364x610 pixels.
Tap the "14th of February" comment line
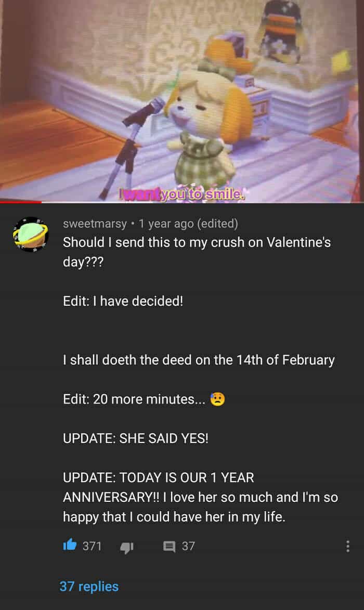[199, 360]
